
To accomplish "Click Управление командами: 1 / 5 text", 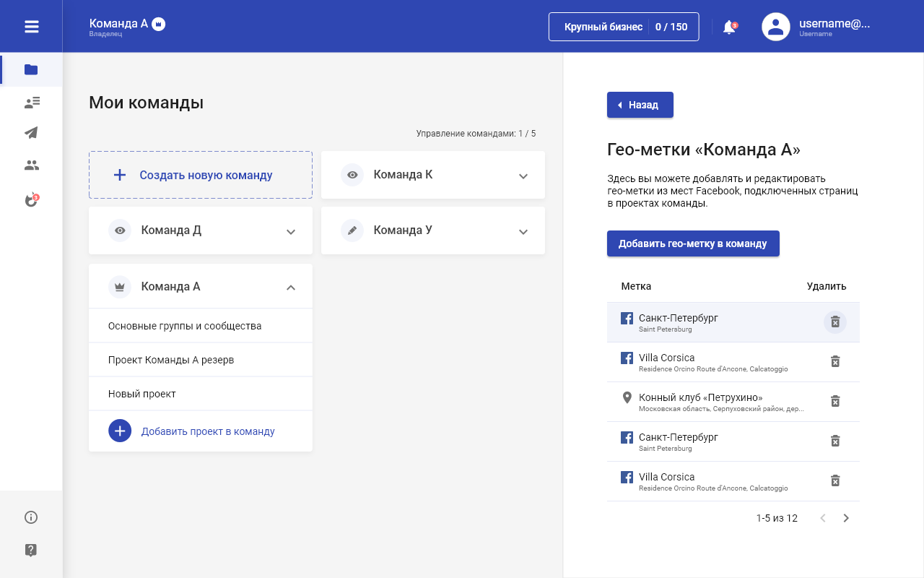I will (x=476, y=134).
